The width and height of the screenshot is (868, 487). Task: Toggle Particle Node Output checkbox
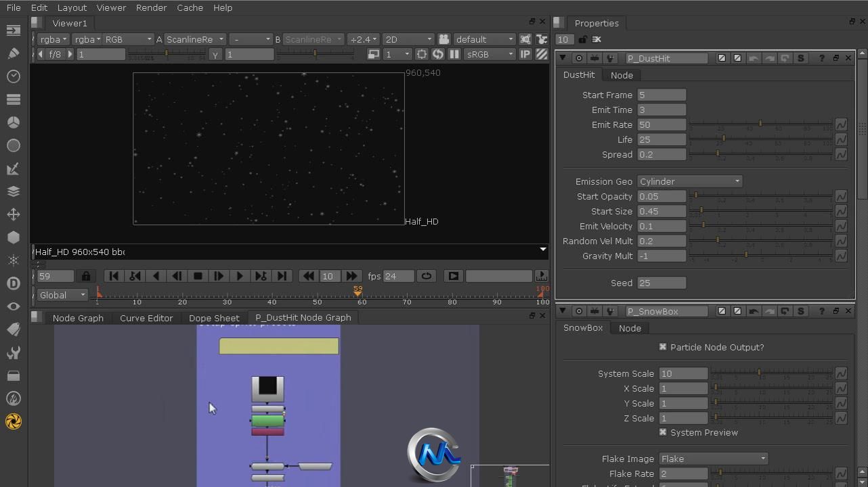click(x=663, y=347)
